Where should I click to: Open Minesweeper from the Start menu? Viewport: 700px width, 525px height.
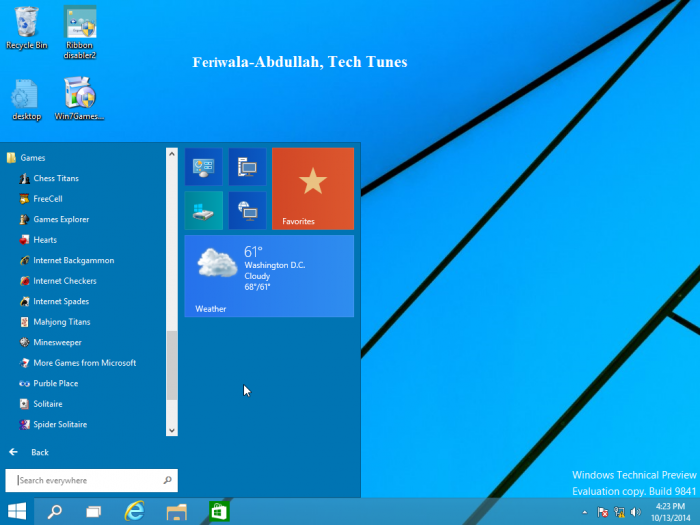pyautogui.click(x=56, y=342)
